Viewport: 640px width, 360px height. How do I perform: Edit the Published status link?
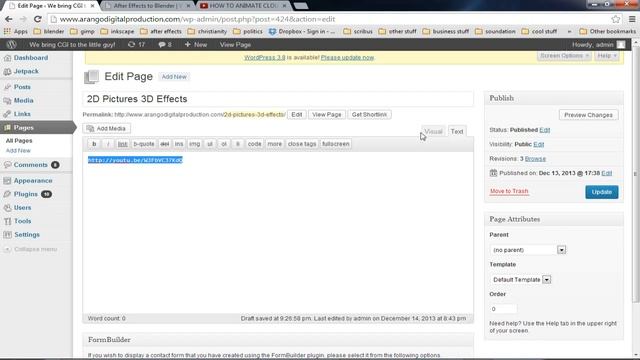click(x=544, y=130)
